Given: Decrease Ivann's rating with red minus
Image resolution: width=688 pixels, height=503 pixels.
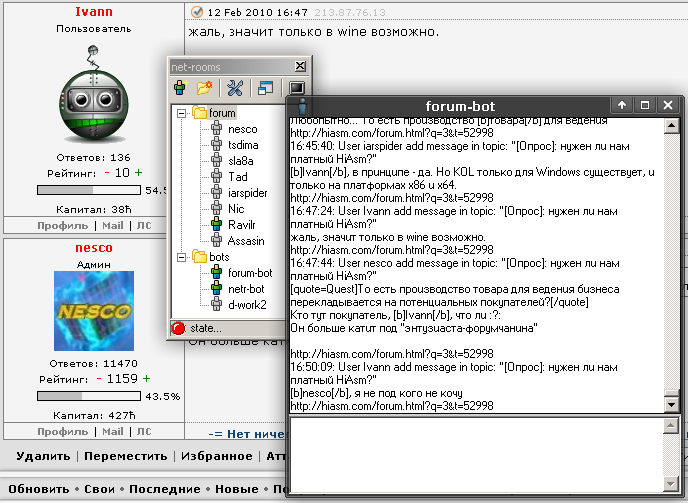Looking at the screenshot, I should coord(101,173).
